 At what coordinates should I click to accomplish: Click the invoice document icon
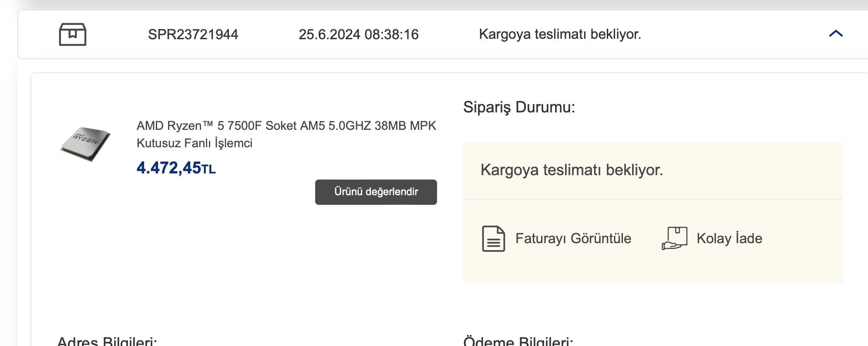point(494,238)
